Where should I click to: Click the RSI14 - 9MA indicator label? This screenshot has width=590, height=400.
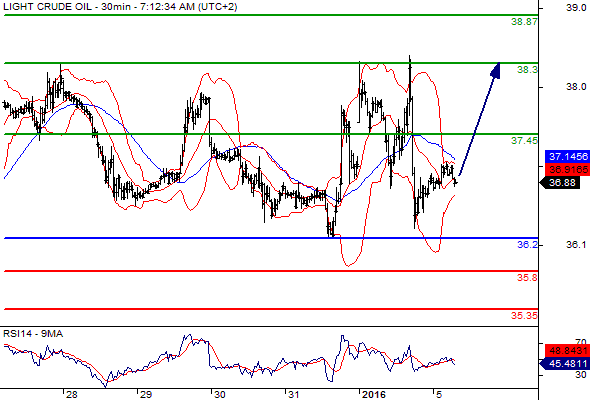[33, 334]
